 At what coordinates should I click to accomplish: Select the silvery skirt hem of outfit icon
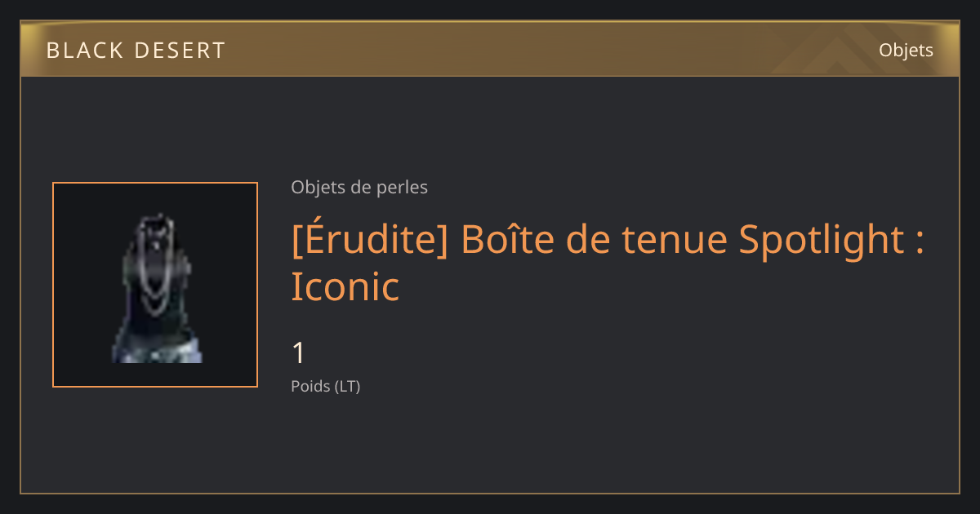pos(157,349)
